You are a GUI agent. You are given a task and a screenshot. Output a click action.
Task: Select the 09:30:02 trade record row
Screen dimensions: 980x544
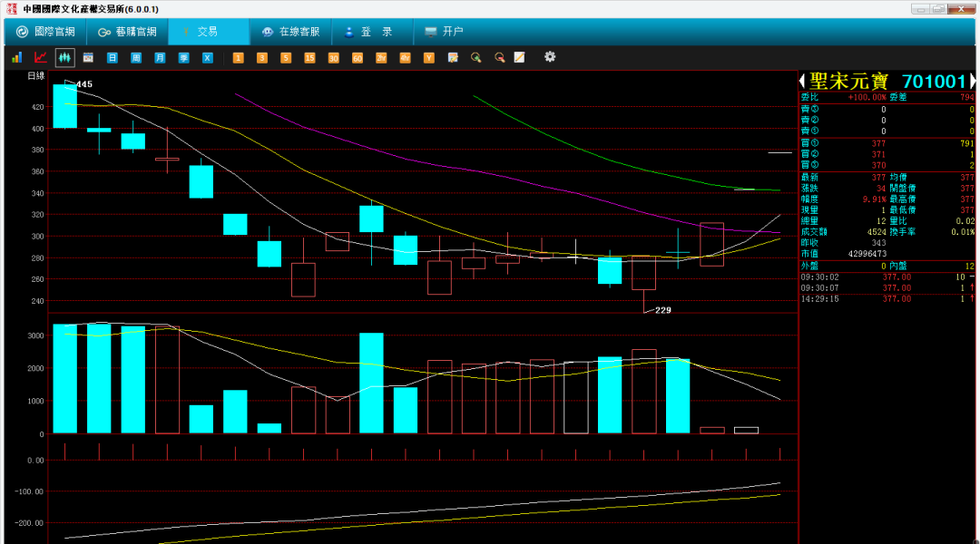click(887, 277)
